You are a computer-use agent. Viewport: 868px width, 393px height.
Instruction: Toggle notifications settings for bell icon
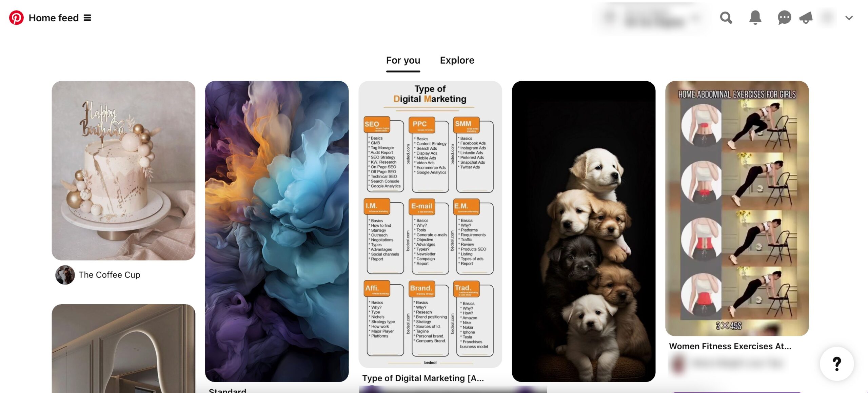754,18
